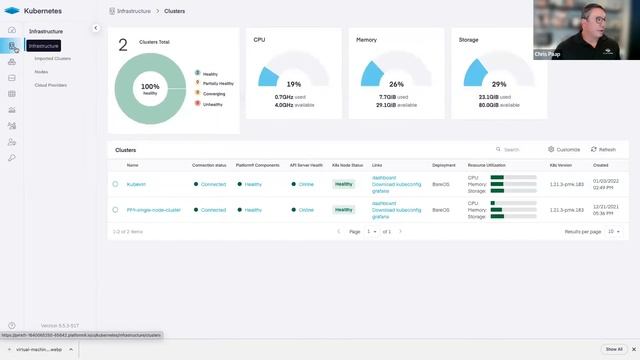Screen dimensions: 640x360
Task: Open the grafana link for Kubevirt
Action: [380, 191]
